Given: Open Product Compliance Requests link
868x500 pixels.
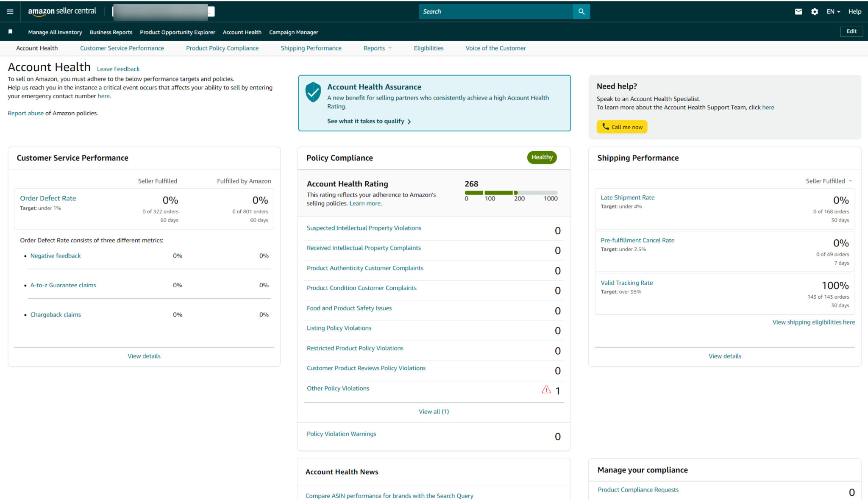Looking at the screenshot, I should point(638,490).
